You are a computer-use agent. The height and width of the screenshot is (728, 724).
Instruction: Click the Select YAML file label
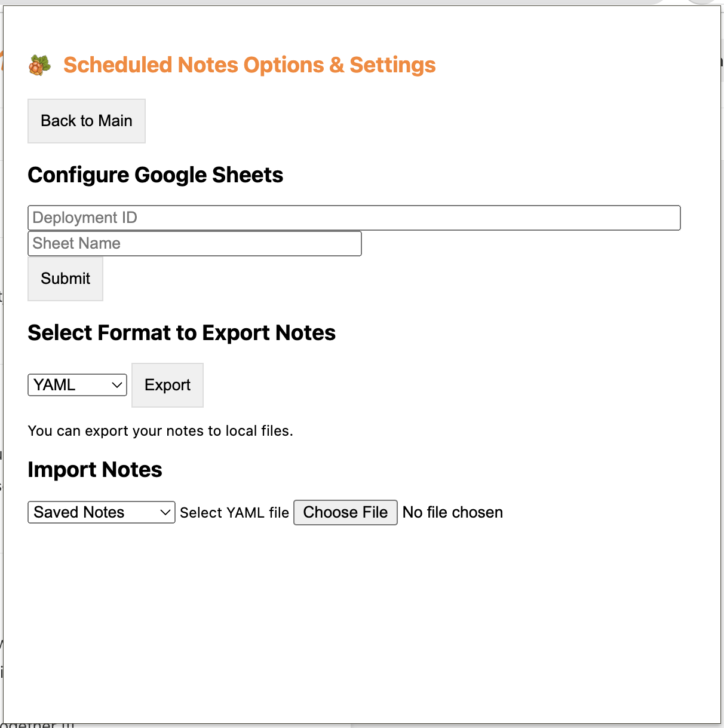(x=234, y=512)
